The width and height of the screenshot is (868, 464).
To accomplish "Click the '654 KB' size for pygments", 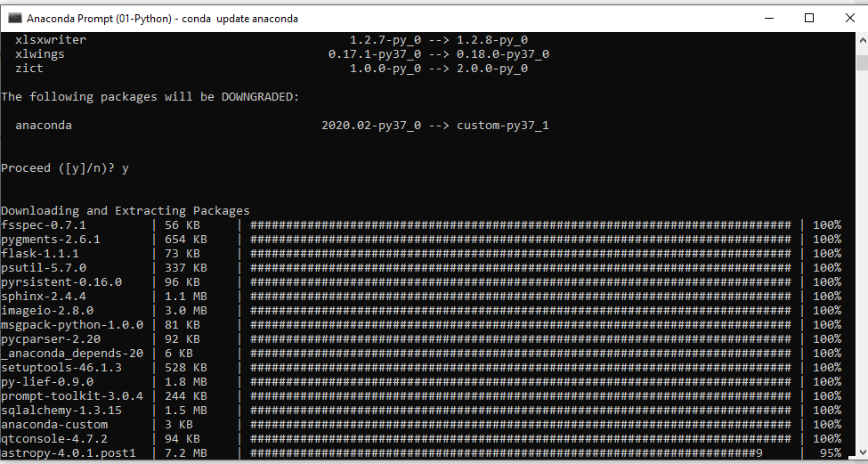I will 186,240.
